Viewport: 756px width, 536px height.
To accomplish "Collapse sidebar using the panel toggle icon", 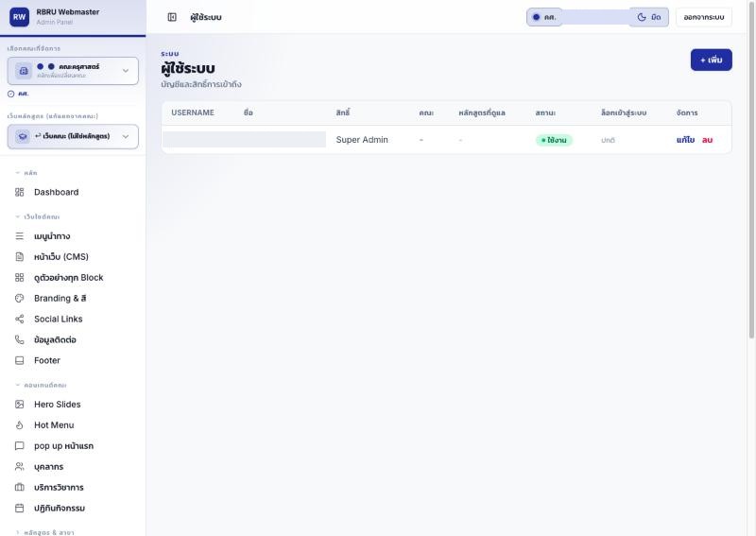I will [172, 17].
